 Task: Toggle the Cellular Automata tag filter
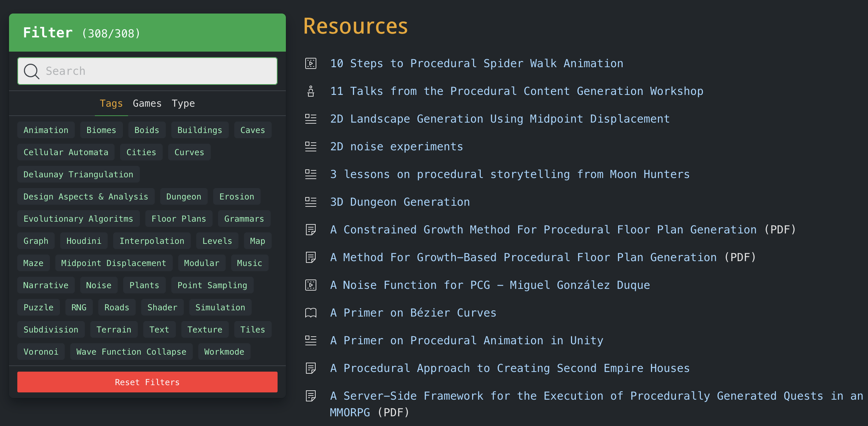(66, 152)
